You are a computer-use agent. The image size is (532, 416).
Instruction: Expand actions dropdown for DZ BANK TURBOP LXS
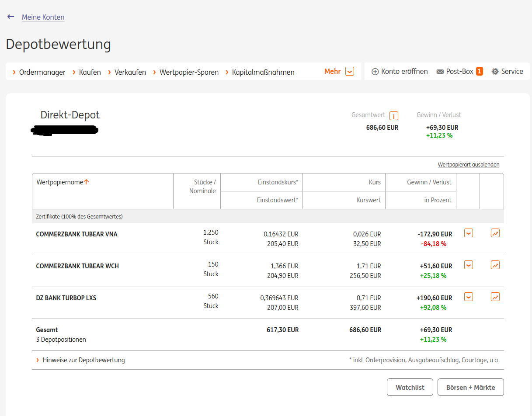[x=469, y=297]
